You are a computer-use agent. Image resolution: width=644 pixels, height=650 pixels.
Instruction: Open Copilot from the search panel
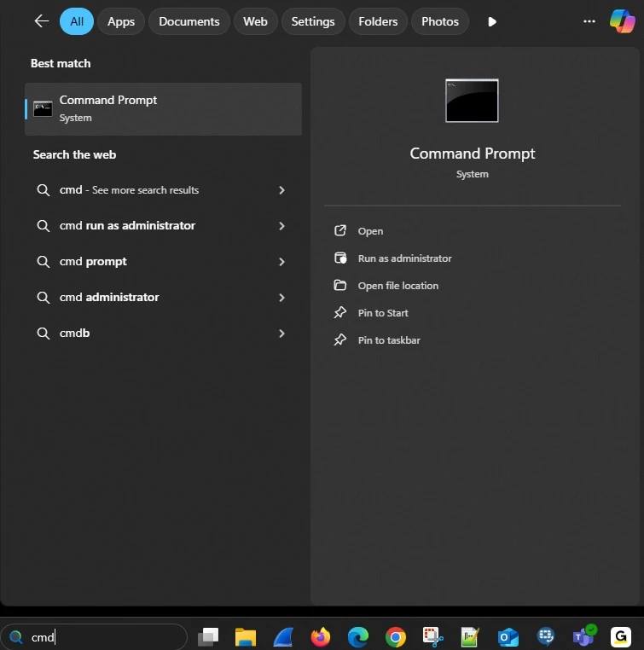622,21
